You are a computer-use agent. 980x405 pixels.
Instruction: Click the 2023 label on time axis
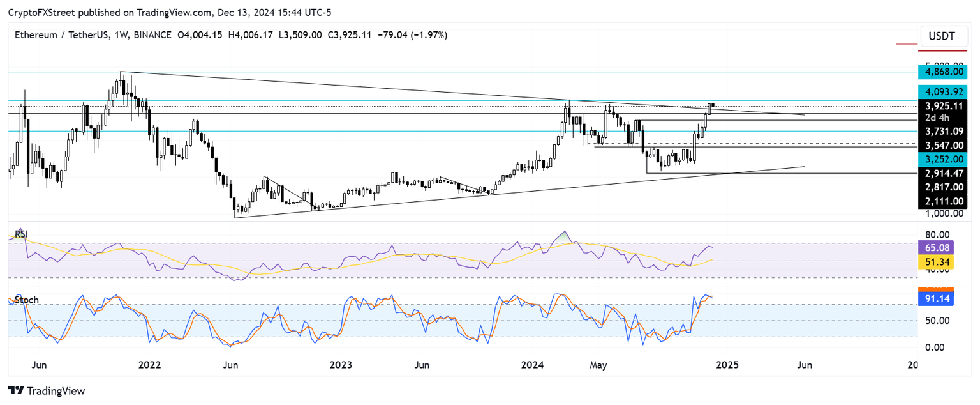[341, 365]
